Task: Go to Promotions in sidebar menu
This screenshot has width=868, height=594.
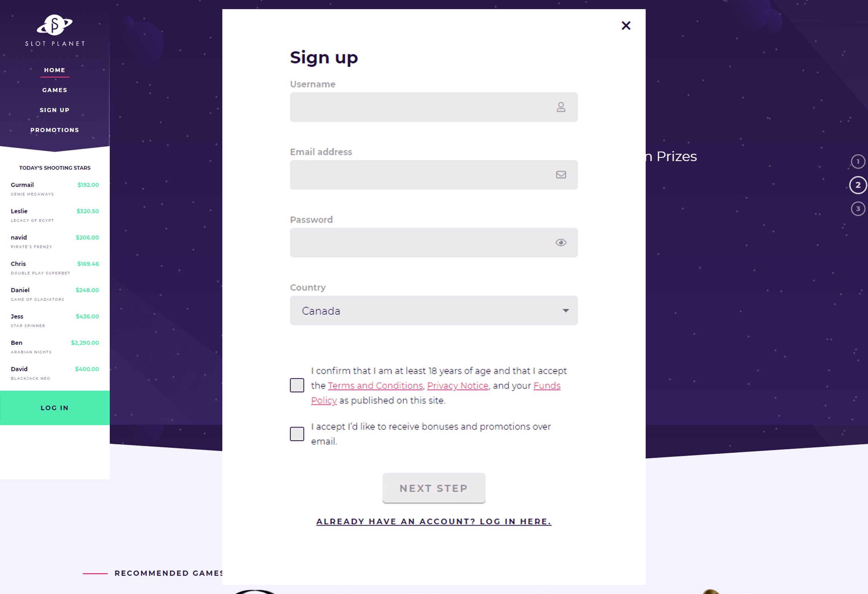Action: click(x=55, y=130)
